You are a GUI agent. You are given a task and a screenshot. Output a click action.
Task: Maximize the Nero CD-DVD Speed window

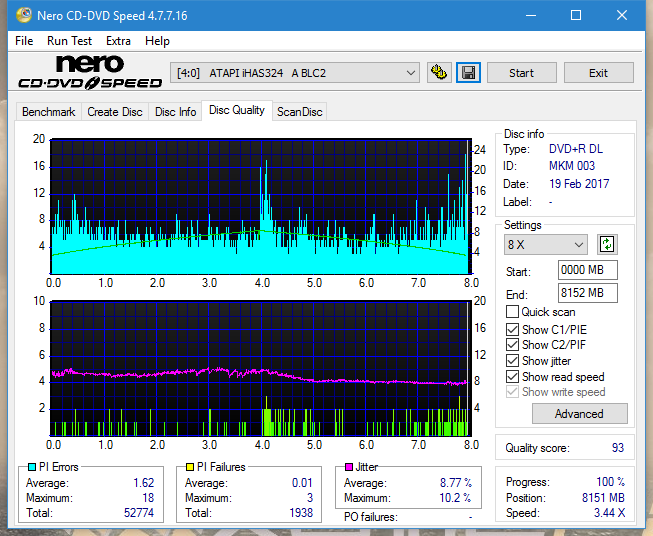pos(576,15)
